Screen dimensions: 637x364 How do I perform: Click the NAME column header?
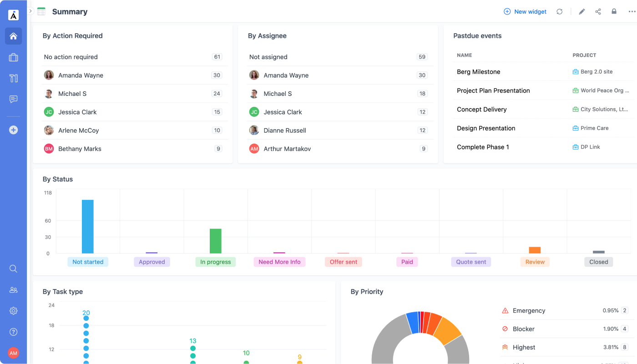tap(464, 55)
